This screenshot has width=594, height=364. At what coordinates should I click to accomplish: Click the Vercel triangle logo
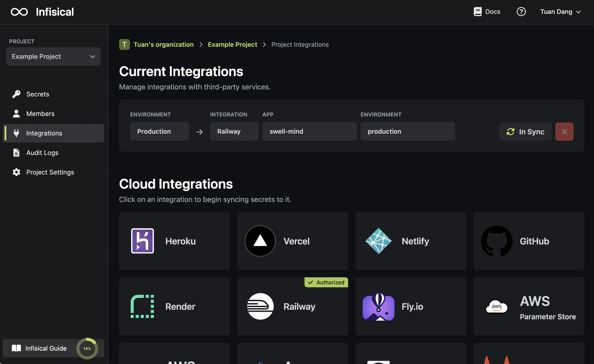(x=260, y=241)
